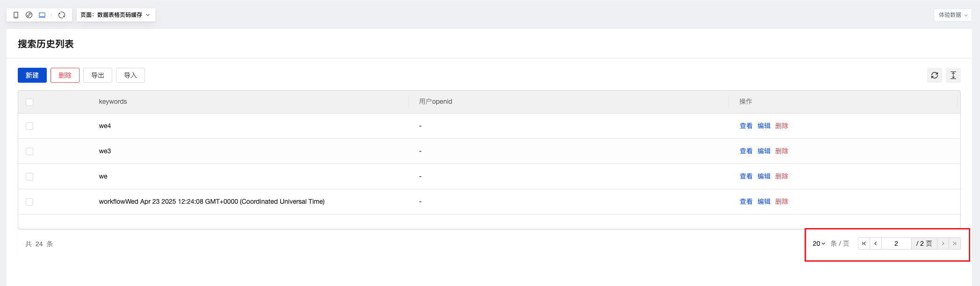Click 删除 in the we4 row
The width and height of the screenshot is (980, 286).
pyautogui.click(x=782, y=126)
